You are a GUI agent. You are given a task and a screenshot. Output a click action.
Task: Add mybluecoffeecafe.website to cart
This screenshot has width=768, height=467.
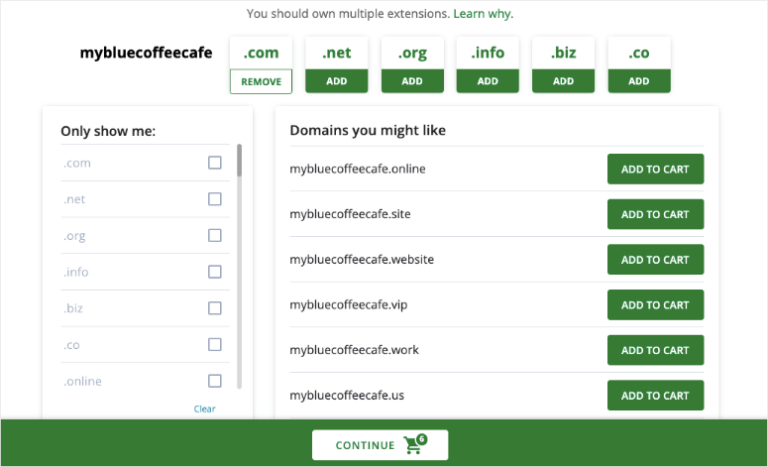[655, 260]
